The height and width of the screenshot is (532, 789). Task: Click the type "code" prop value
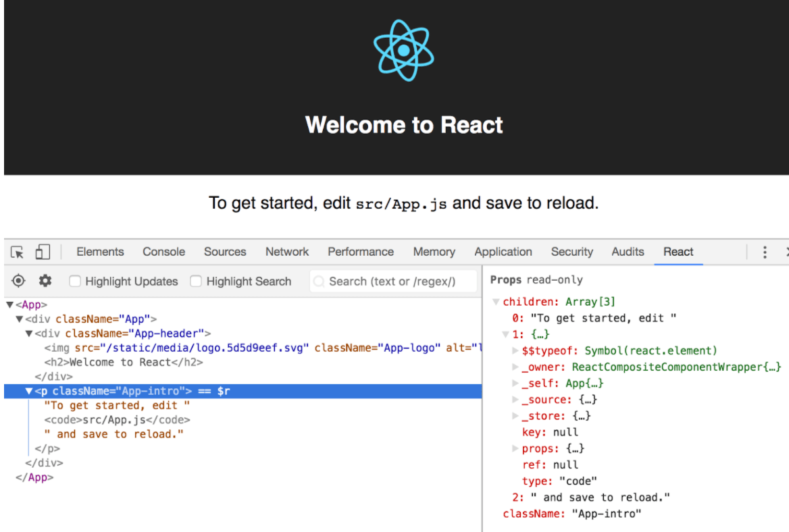tap(578, 481)
